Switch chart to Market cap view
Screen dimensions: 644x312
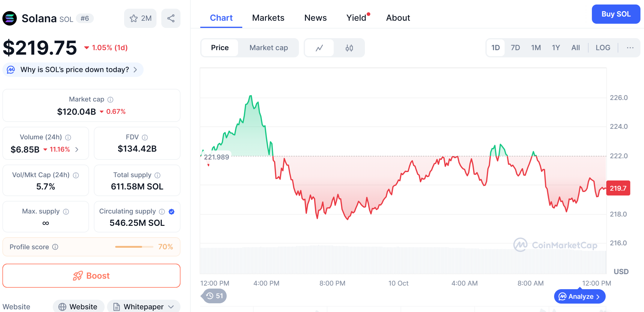268,48
